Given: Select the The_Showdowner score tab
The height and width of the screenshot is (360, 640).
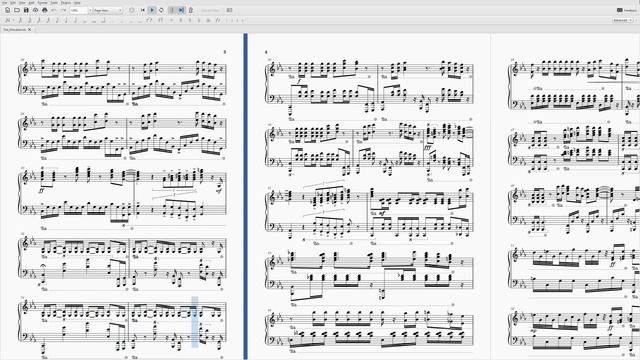Looking at the screenshot, I should [15, 29].
